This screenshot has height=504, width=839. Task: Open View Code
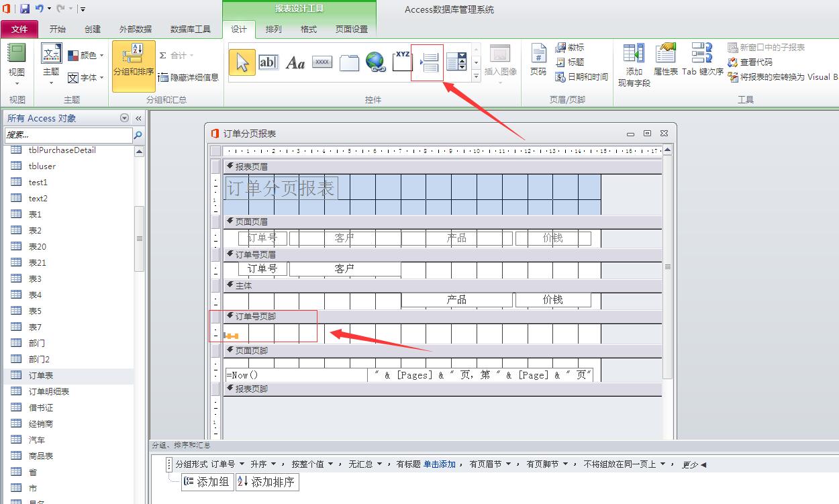(x=750, y=62)
